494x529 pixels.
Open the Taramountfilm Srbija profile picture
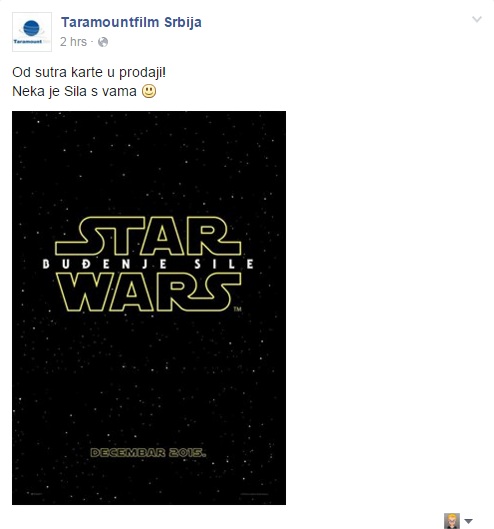tap(32, 32)
